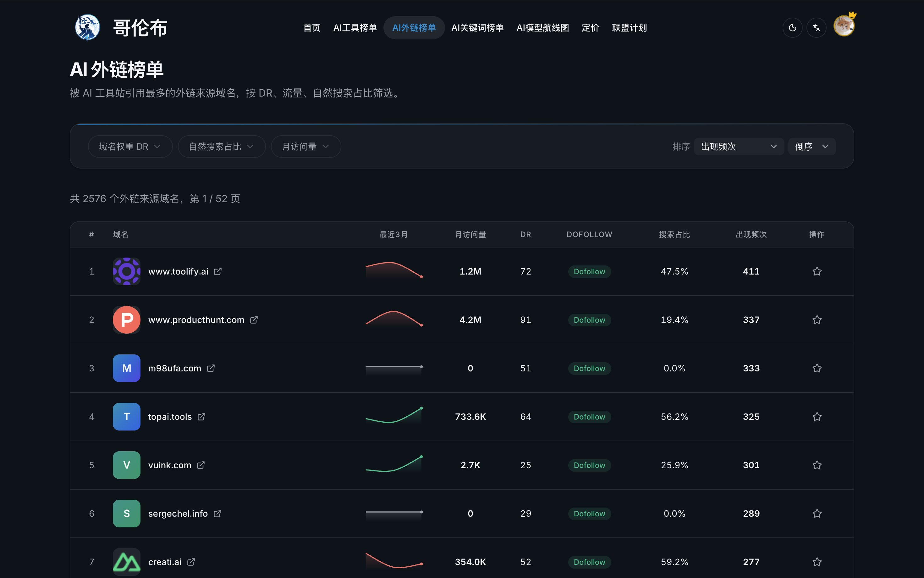Open the topai.tools domain link

click(170, 417)
